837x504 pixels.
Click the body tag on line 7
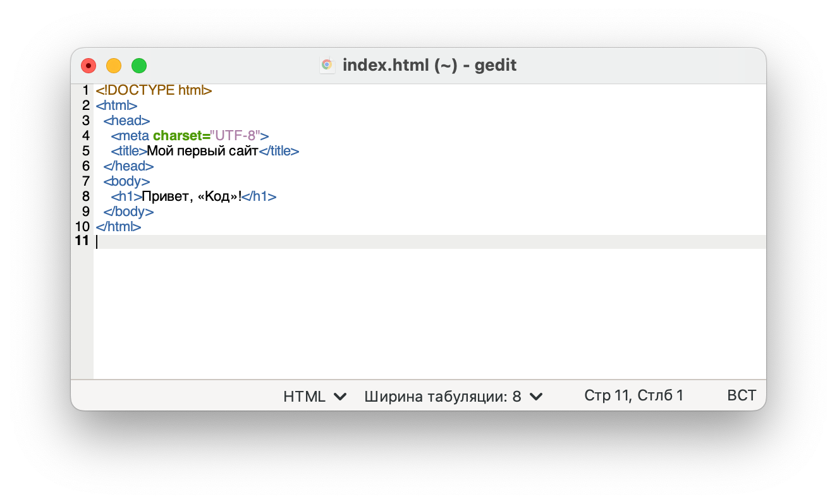coord(125,181)
